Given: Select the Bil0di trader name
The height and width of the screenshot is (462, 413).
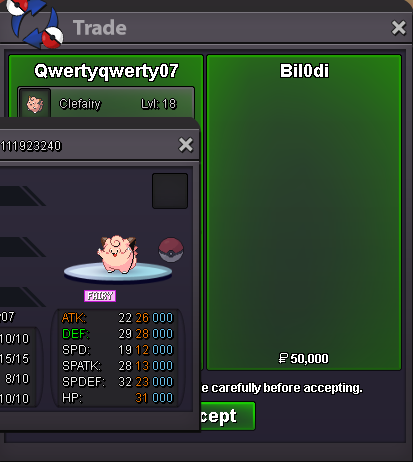Looking at the screenshot, I should click(x=304, y=71).
